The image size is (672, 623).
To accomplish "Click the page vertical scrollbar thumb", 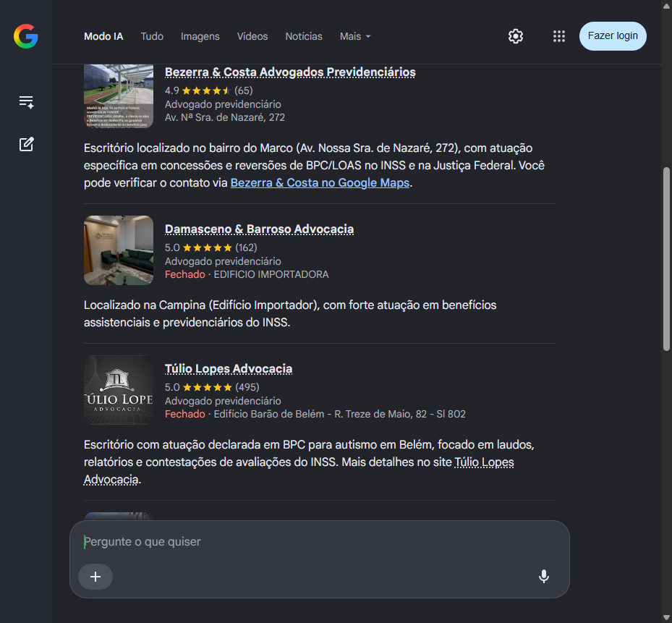I will click(666, 259).
